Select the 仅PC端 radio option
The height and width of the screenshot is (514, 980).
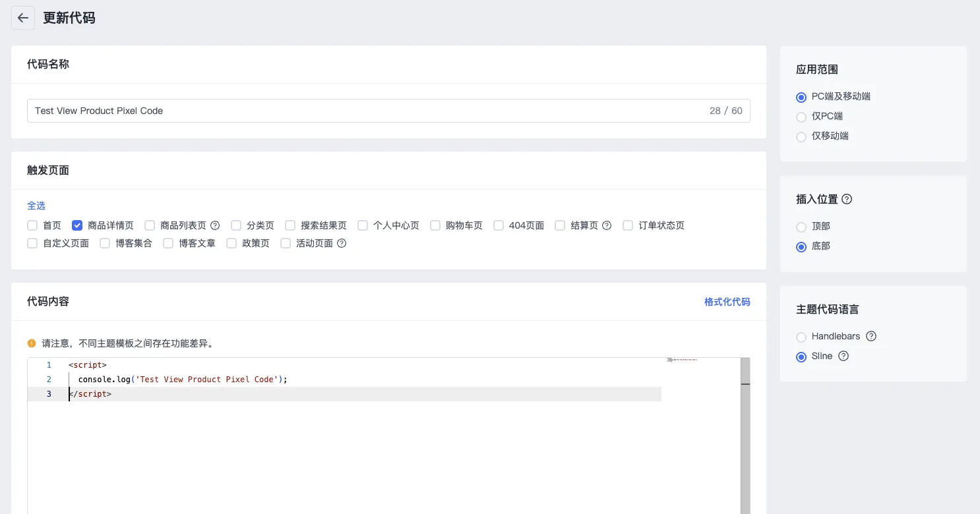[x=801, y=117]
